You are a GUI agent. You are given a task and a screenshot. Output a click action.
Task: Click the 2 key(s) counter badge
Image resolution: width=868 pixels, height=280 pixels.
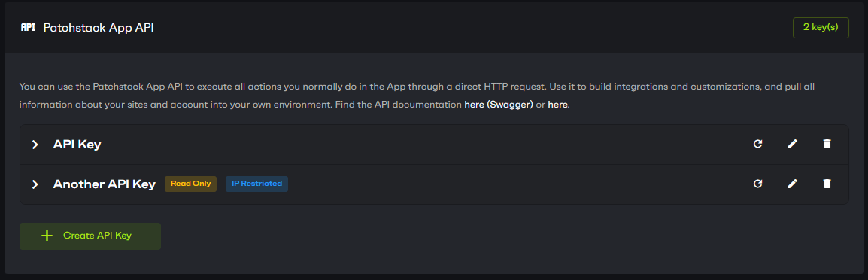(821, 27)
